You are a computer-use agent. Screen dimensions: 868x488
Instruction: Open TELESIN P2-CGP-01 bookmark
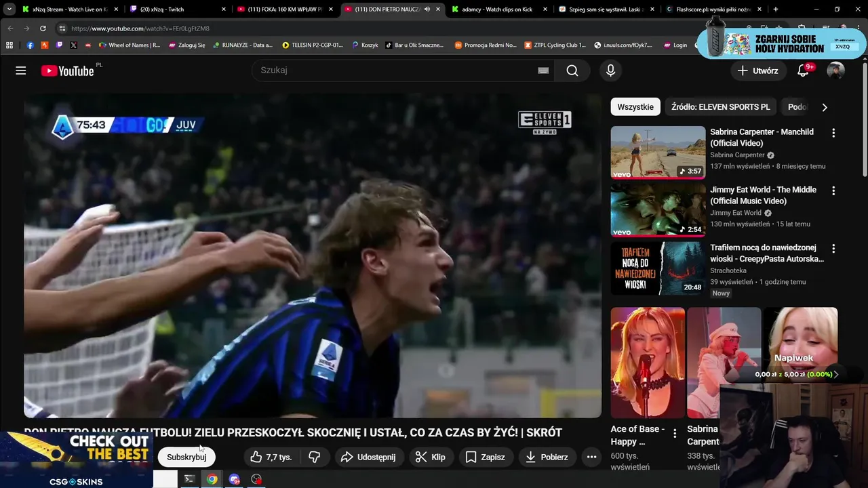click(313, 45)
